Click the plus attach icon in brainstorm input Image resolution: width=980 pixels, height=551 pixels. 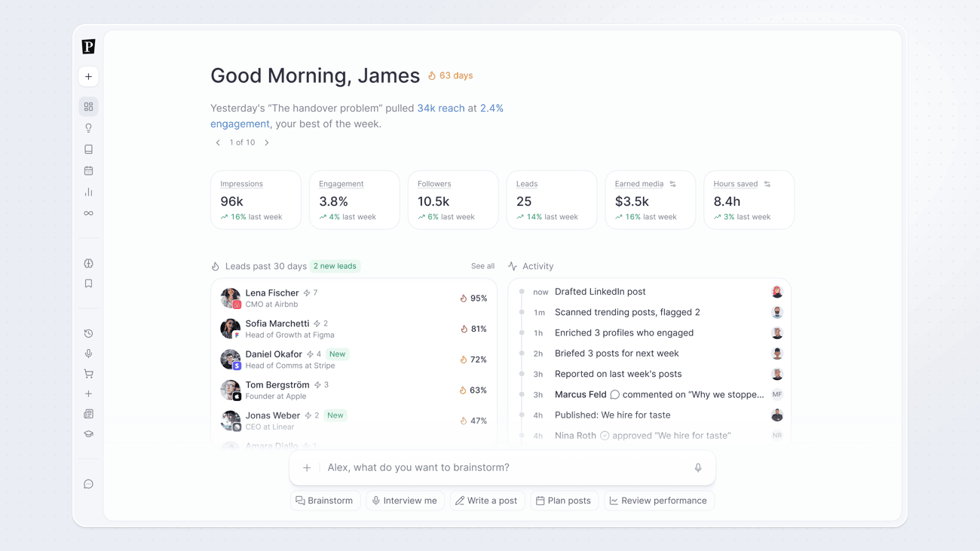(307, 468)
